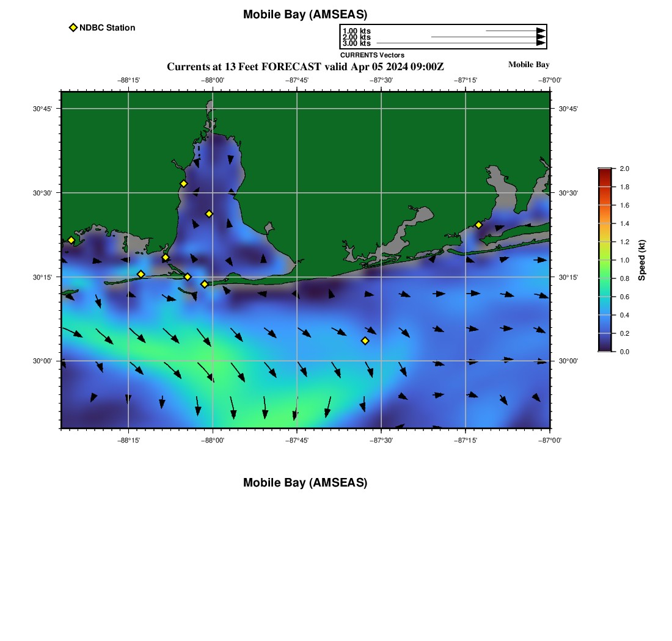
Task: Click the "Speed (kt)" color bar label
Action: pos(641,260)
